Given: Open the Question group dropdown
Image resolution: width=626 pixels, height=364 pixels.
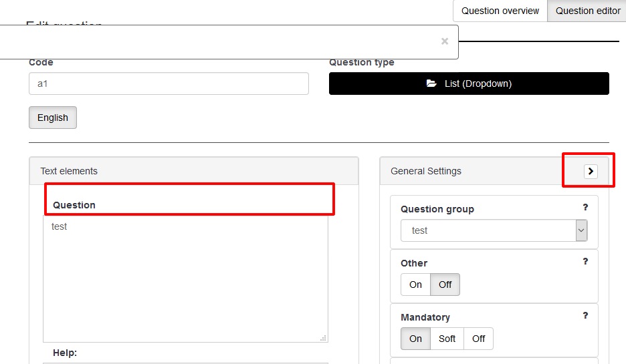Looking at the screenshot, I should pos(494,230).
